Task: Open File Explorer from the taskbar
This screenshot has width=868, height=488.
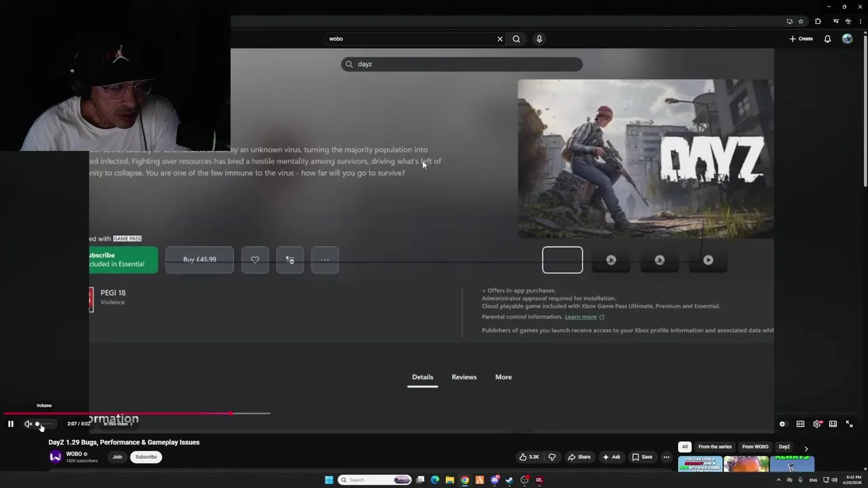Action: (450, 480)
